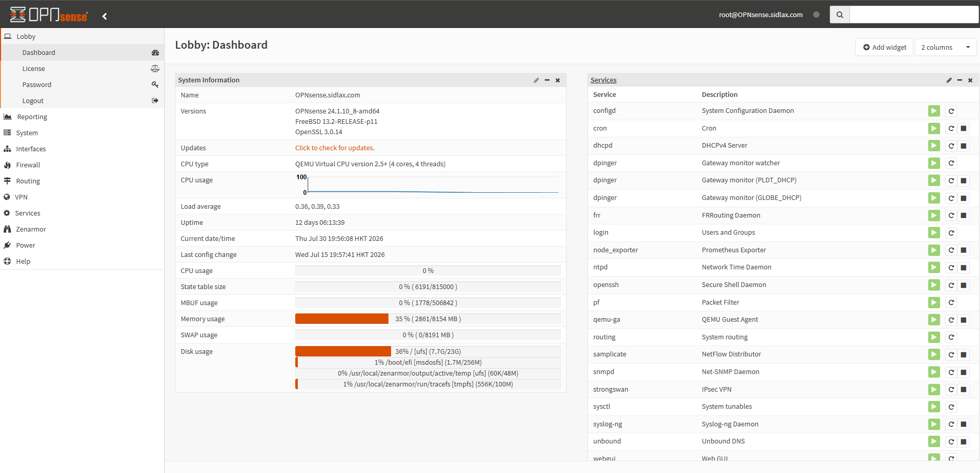The image size is (980, 473).
Task: Collapse the sidebar with the chevron toggle
Action: pyautogui.click(x=105, y=16)
